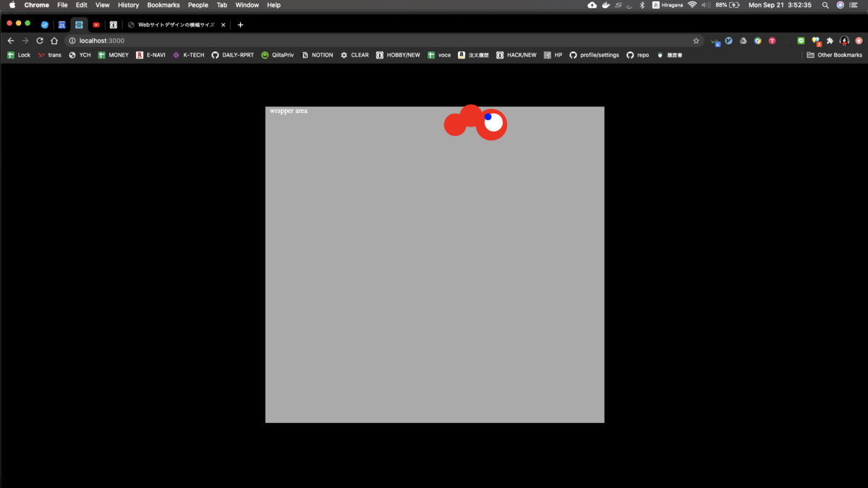Open the K-TECH bookmark

[x=188, y=55]
